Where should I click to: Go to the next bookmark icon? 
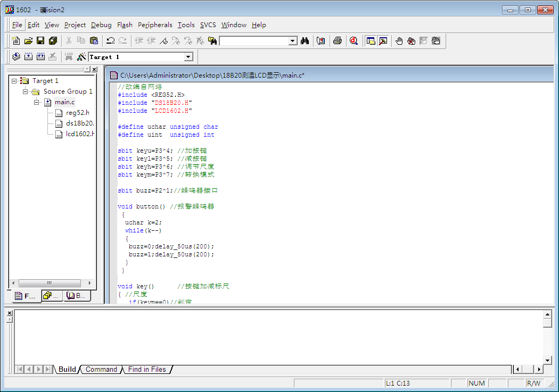(176, 41)
